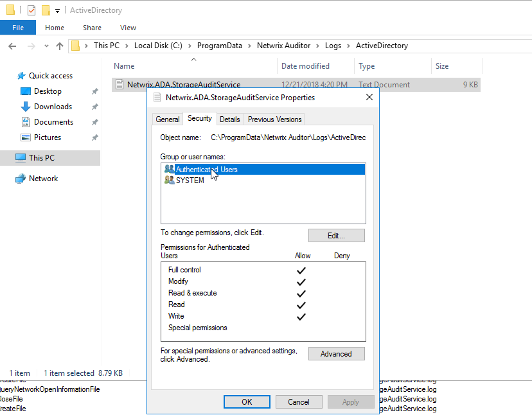
Task: Open Documents in the navigation pane
Action: 53,122
